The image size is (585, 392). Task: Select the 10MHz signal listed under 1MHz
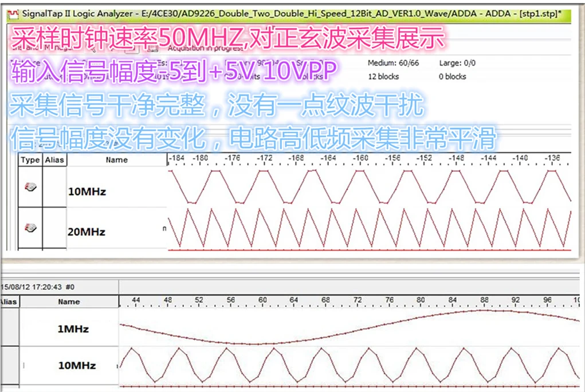click(77, 365)
